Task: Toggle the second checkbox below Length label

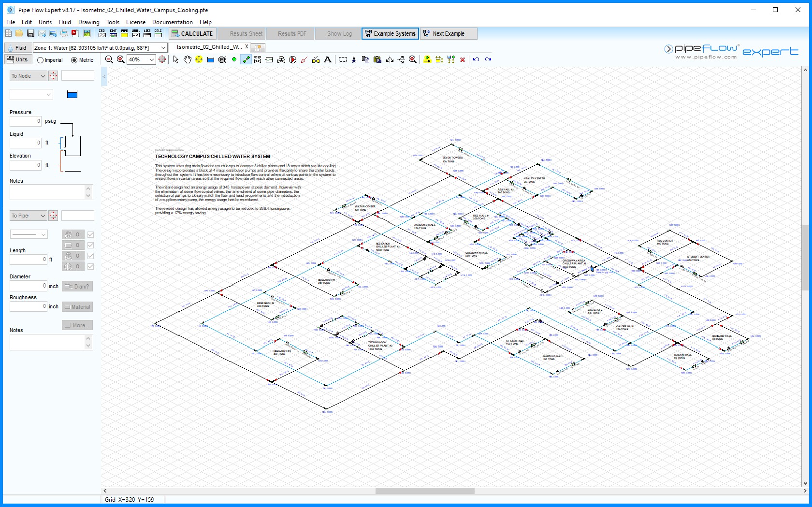Action: tap(90, 245)
